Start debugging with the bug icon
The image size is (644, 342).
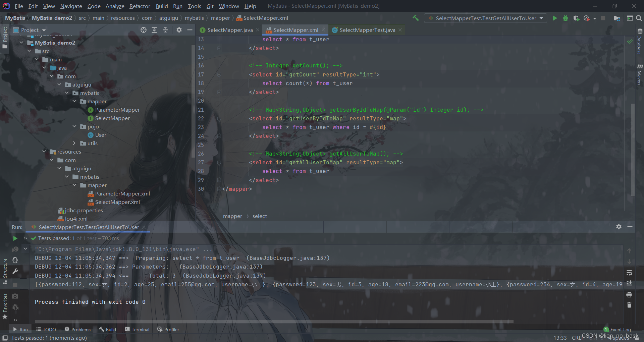coord(566,18)
